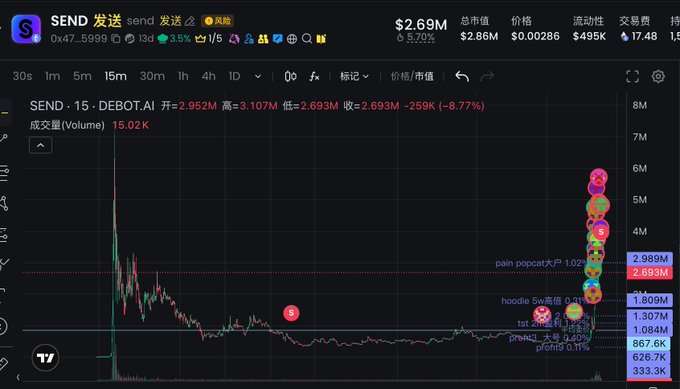This screenshot has height=389, width=680.
Task: Click the $2.69M market cap headline
Action: (421, 24)
